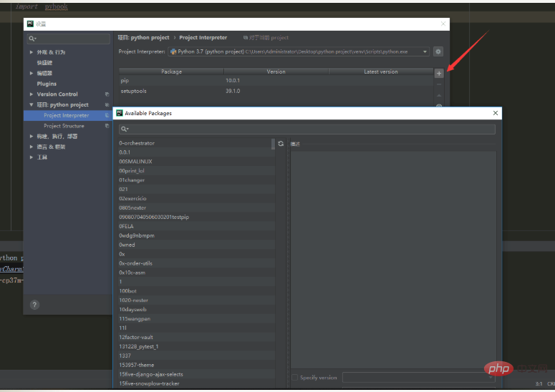The width and height of the screenshot is (555, 392).
Task: Click the Settings sidebar search field
Action: [69, 39]
